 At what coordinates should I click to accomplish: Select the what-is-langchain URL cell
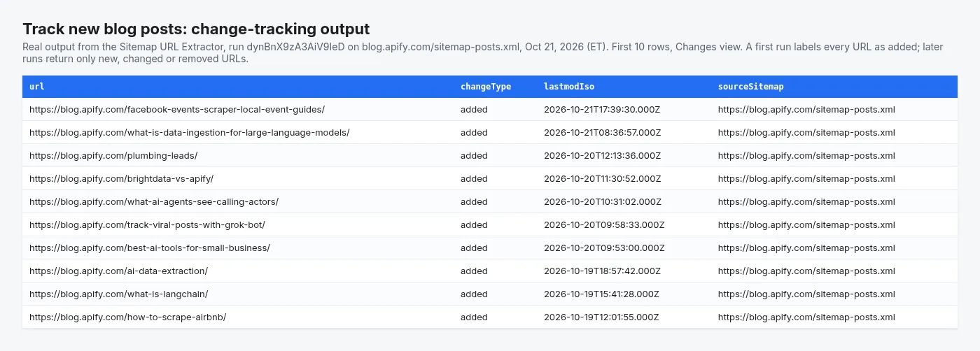tap(119, 294)
